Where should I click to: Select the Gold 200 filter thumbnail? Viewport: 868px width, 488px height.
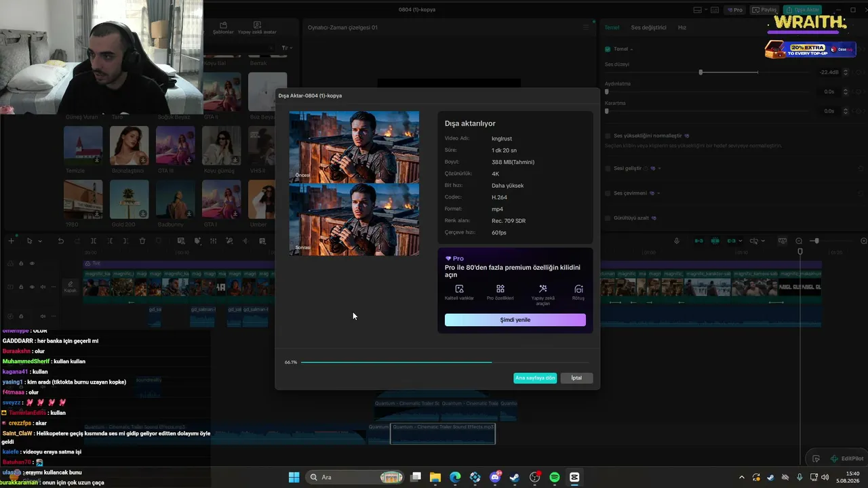[x=129, y=199]
